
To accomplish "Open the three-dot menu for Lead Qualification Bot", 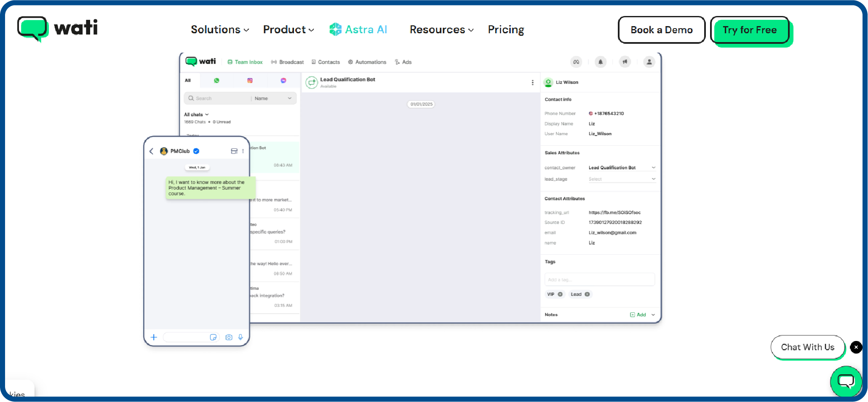I will pos(532,83).
